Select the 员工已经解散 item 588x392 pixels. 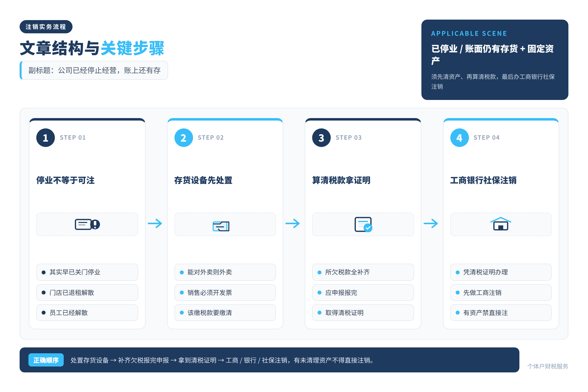coord(87,313)
